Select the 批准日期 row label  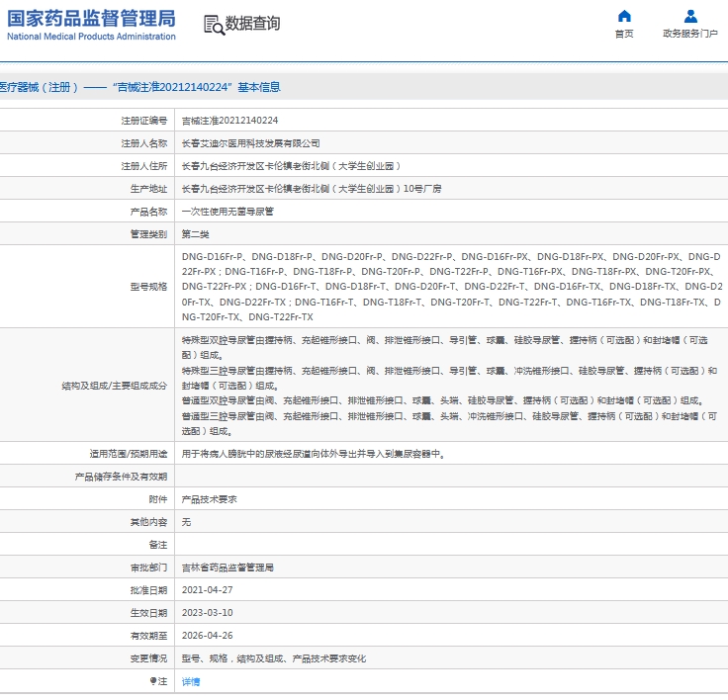(x=148, y=590)
